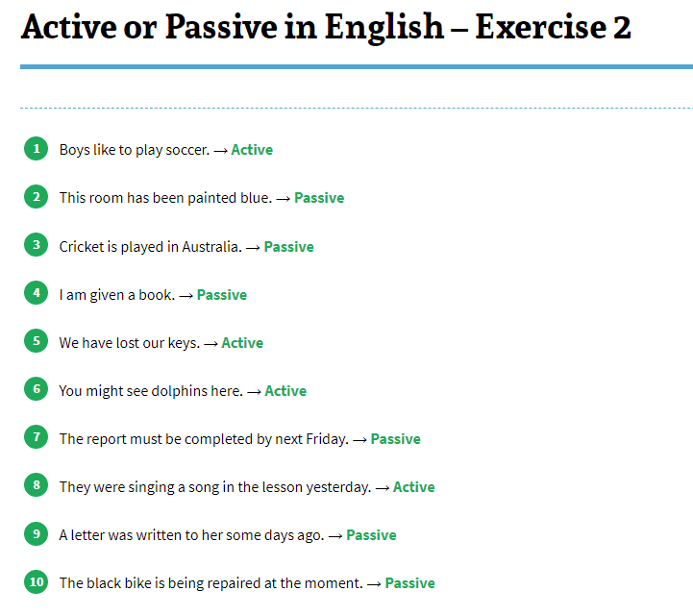Click 'Active' answer for lost keys sentence

pyautogui.click(x=242, y=343)
